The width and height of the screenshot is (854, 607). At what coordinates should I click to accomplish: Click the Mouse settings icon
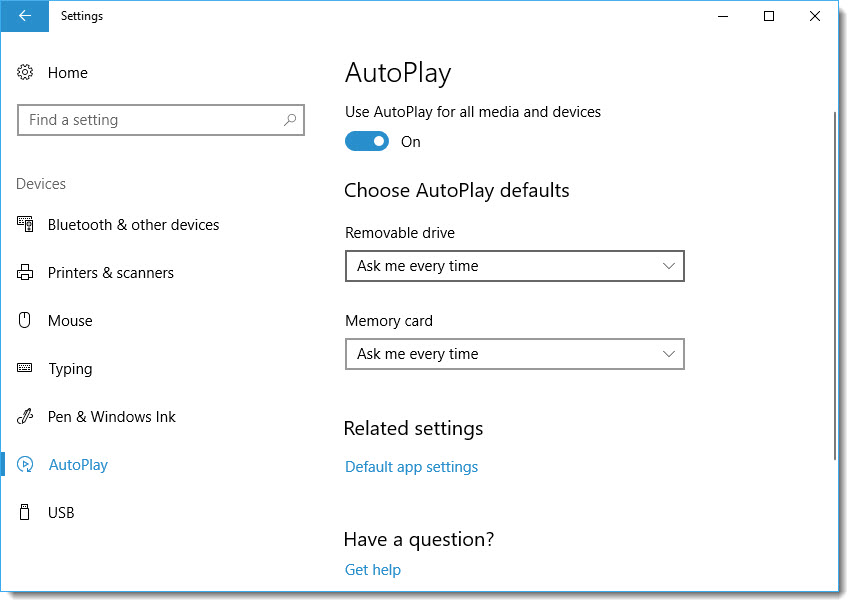(24, 320)
